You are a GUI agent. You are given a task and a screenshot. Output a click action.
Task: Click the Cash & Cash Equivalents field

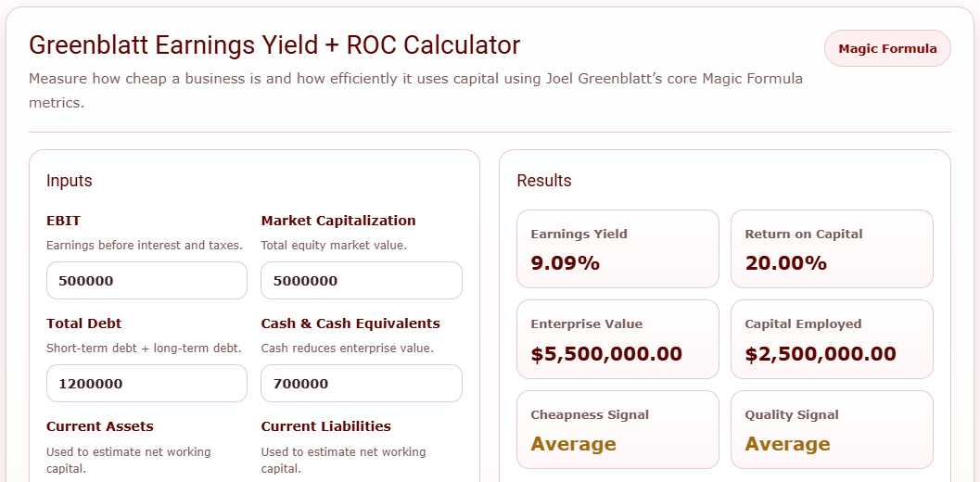(361, 384)
